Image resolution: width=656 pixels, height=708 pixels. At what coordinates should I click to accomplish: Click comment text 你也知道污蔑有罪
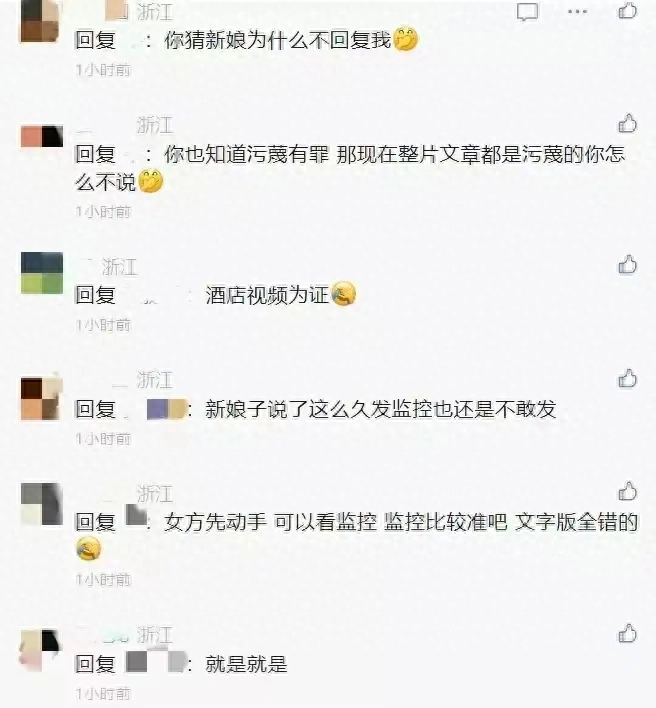click(x=247, y=154)
